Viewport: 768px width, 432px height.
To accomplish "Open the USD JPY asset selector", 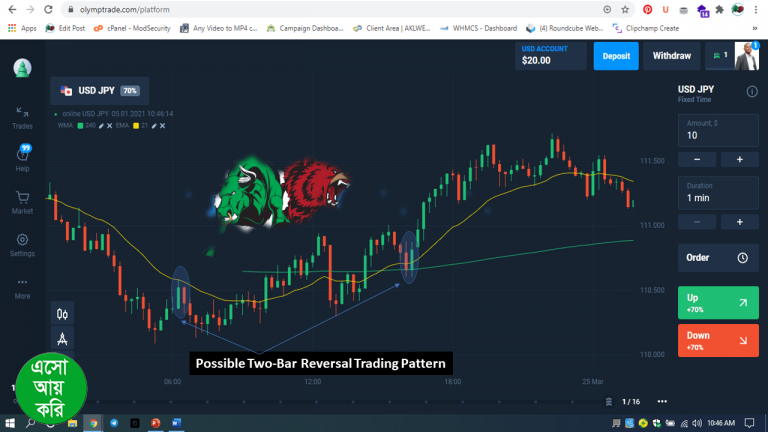I will 99,90.
